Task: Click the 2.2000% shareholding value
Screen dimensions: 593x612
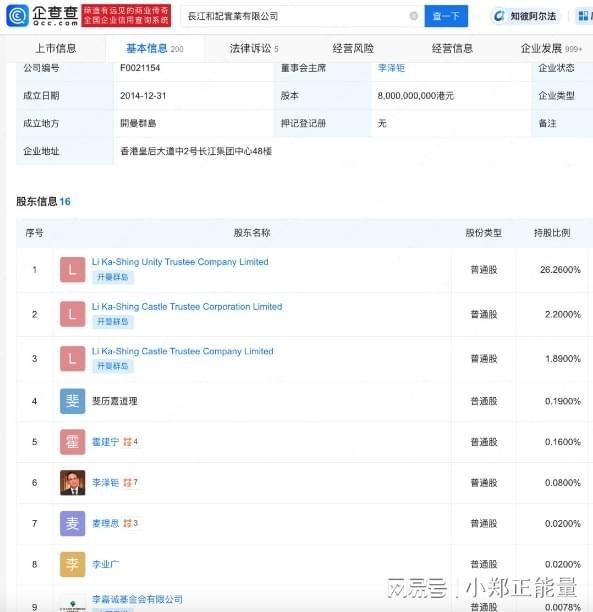Action: tap(563, 314)
